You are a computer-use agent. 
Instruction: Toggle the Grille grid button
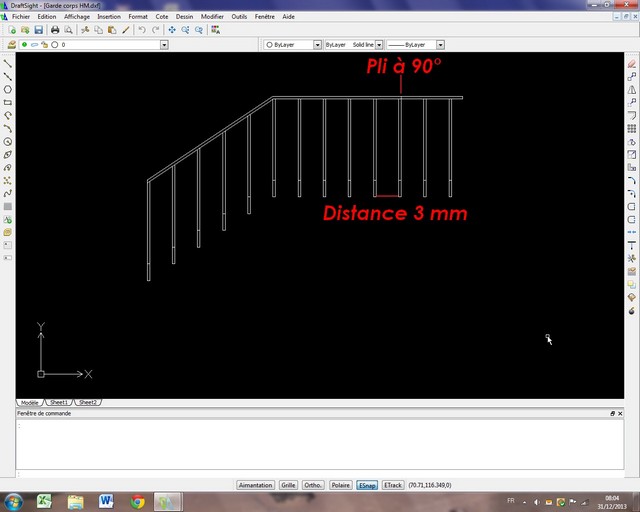pos(288,485)
